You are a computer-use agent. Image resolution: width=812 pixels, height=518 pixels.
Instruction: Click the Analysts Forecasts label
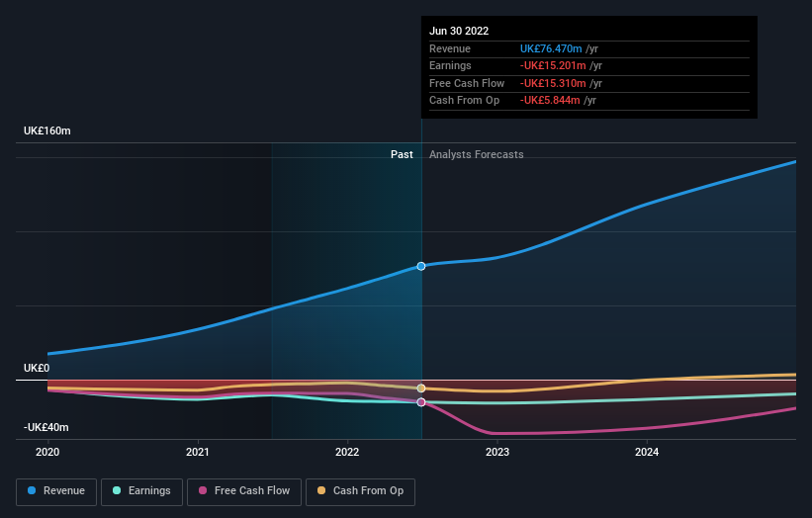pos(477,154)
